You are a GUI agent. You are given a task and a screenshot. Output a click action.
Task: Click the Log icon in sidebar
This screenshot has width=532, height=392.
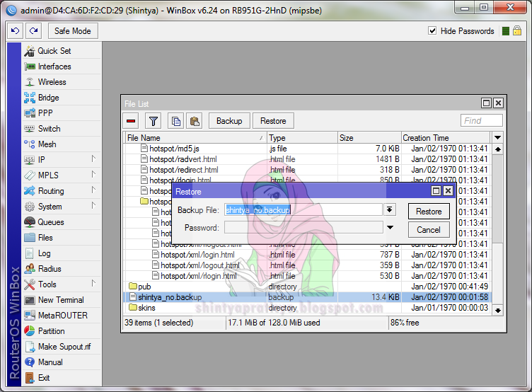(30, 253)
